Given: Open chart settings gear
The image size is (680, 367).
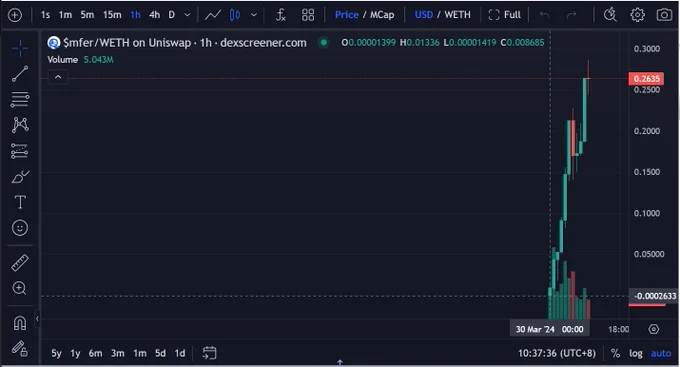Looking at the screenshot, I should (637, 15).
